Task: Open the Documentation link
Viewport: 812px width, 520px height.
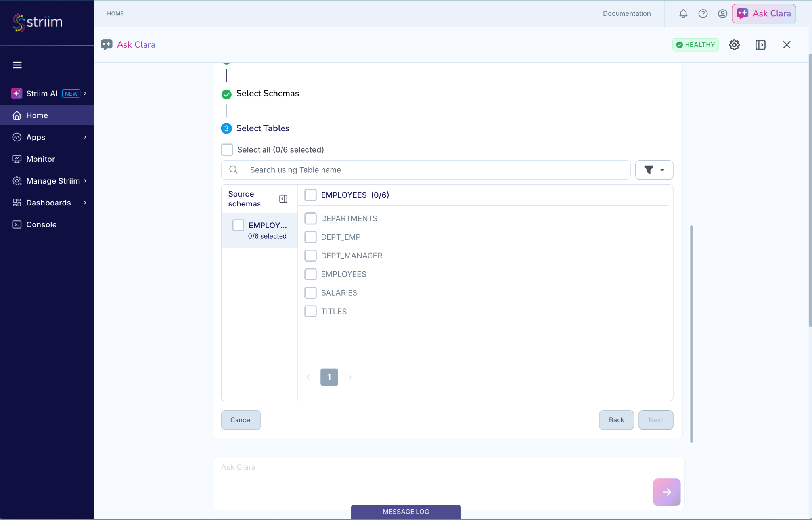Action: coord(627,14)
